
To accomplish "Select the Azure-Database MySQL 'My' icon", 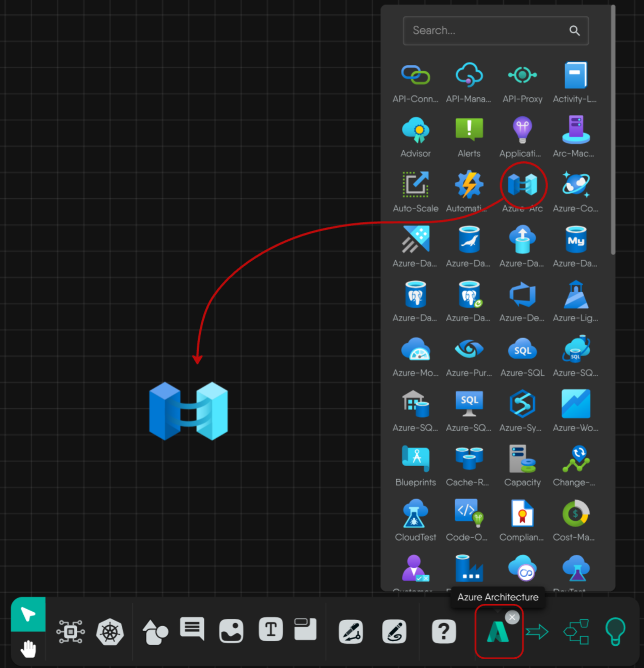I will tap(576, 240).
